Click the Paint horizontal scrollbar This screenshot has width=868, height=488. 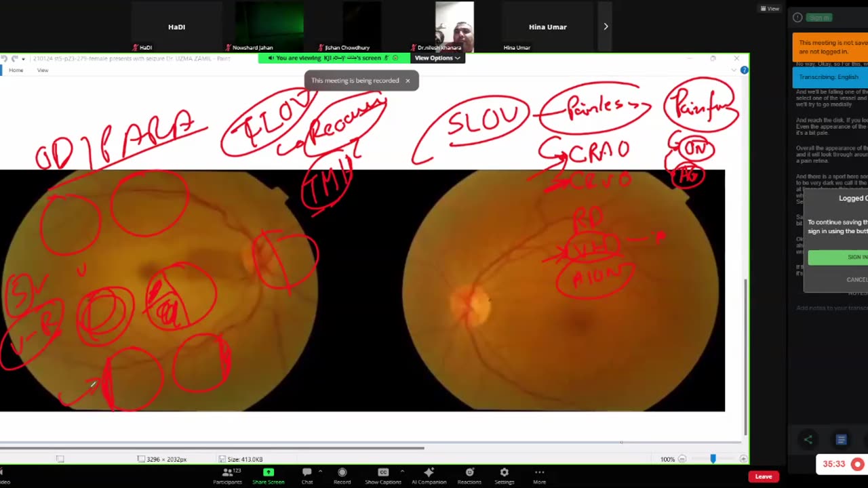(x=212, y=447)
